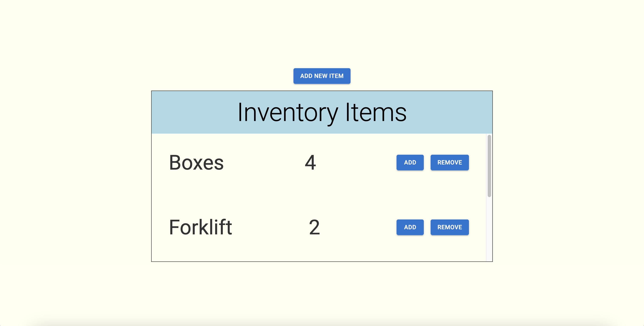Click the empty list area beneath the Forklift name
644x326 pixels.
point(200,251)
